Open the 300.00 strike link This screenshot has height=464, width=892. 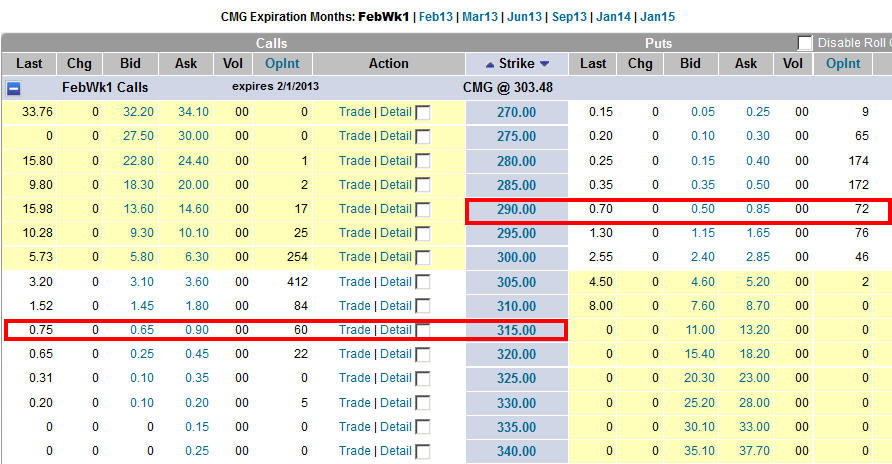(517, 257)
